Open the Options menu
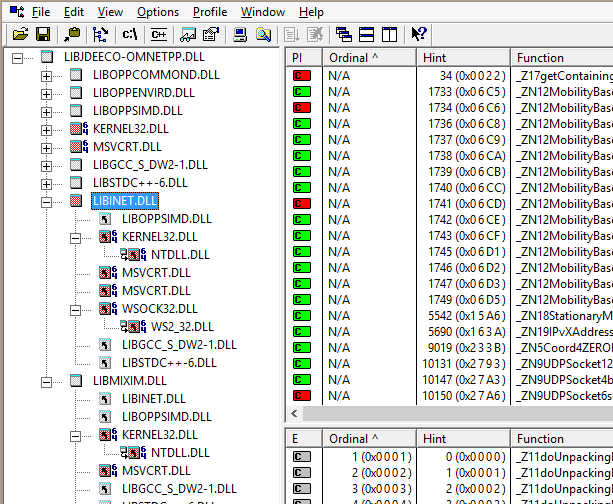The image size is (613, 504). point(158,12)
